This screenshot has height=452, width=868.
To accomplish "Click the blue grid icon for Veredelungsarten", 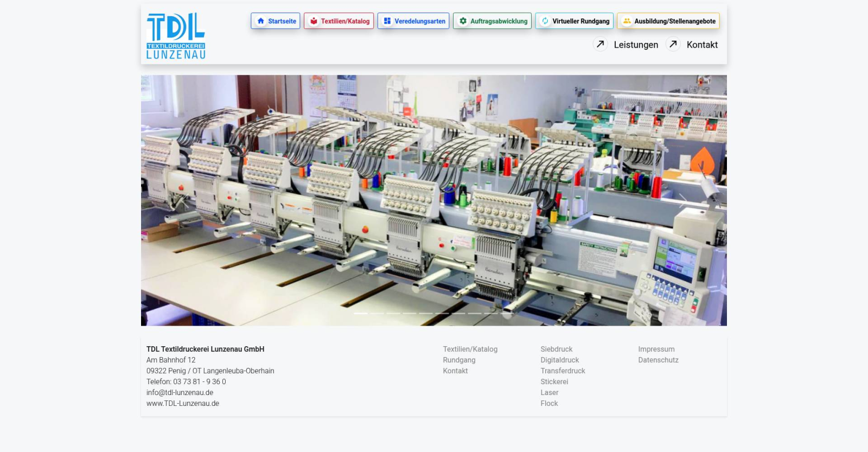I will click(387, 21).
